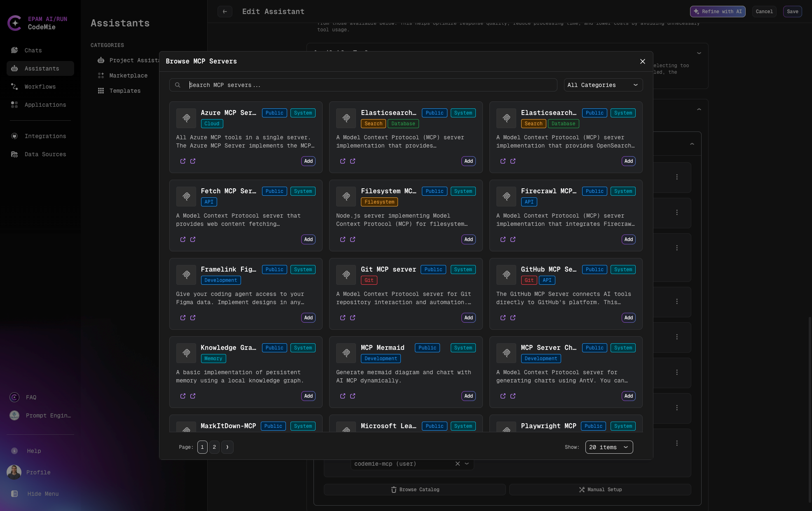Click second external link icon on Git MCP server card
Image resolution: width=812 pixels, height=511 pixels.
[x=353, y=318]
